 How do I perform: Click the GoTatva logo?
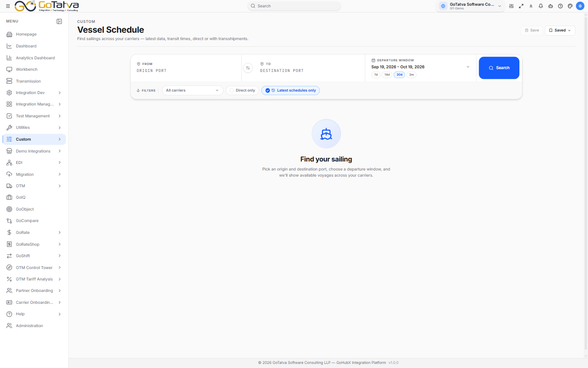tap(47, 6)
